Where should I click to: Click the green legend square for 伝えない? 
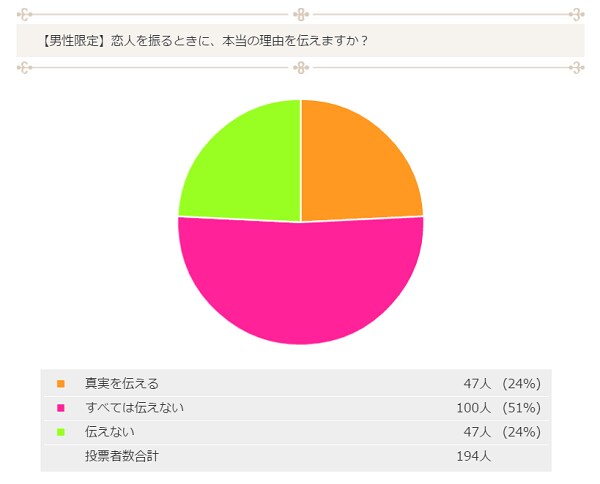pyautogui.click(x=61, y=431)
